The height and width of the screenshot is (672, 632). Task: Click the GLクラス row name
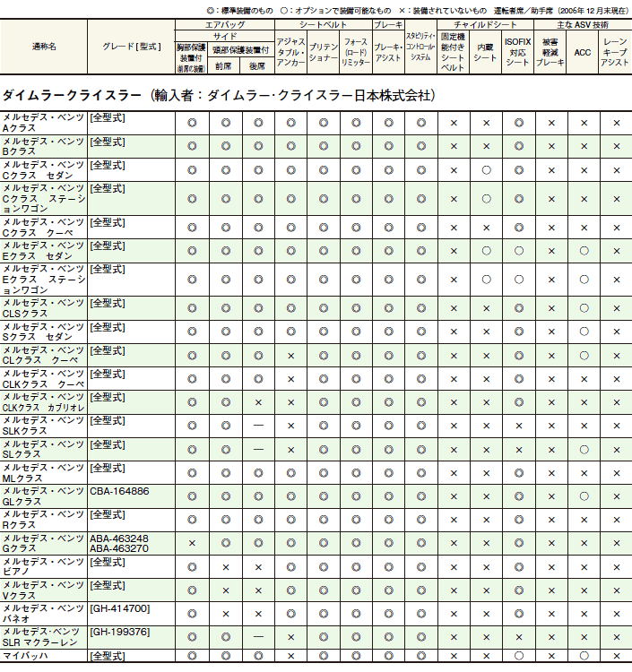(43, 496)
